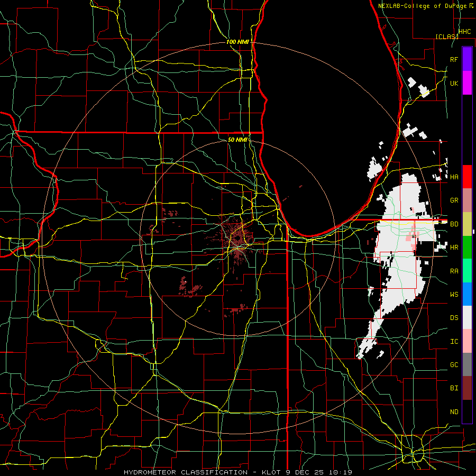Click the ND legend label

coord(454,411)
